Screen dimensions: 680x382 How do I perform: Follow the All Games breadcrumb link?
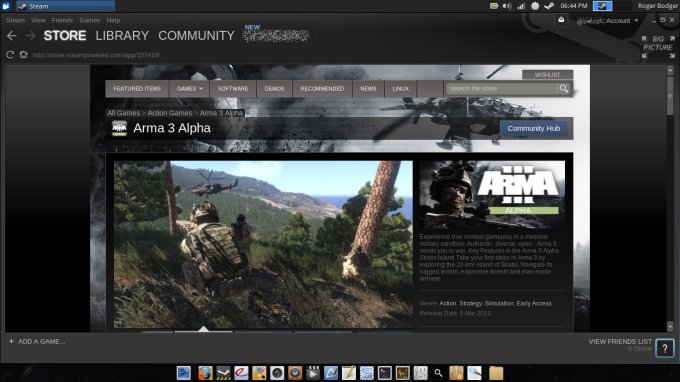click(124, 113)
